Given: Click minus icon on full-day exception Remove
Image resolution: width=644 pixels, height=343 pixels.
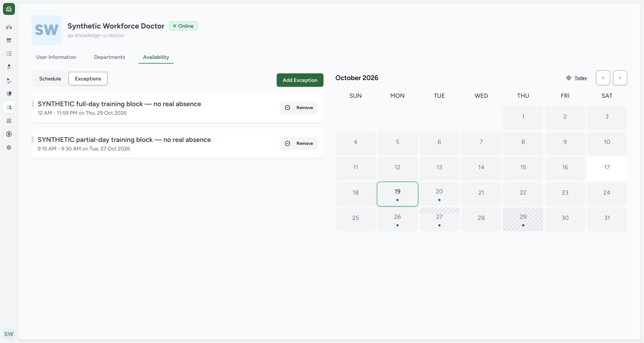Looking at the screenshot, I should point(288,108).
